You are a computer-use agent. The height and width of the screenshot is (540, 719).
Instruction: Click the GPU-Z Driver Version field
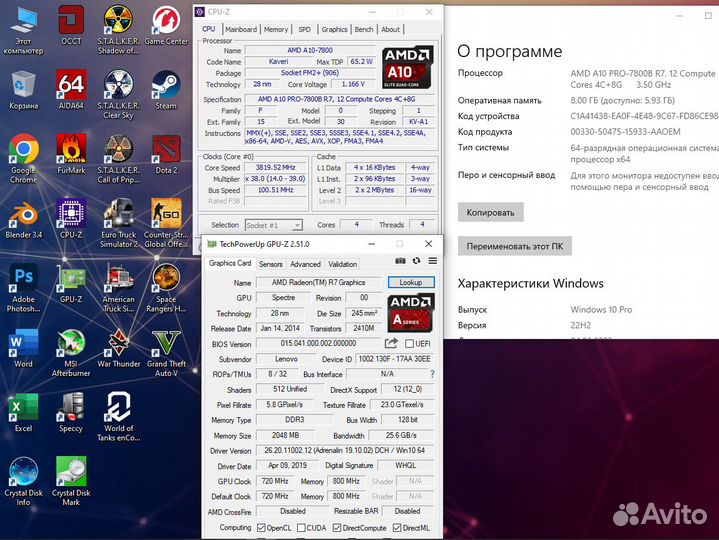[345, 451]
